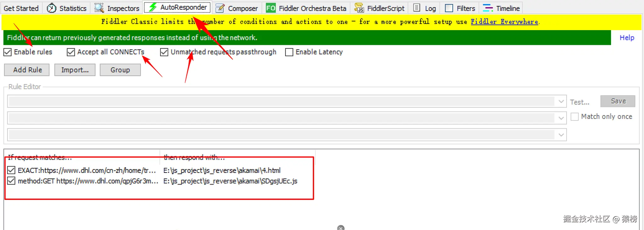Image resolution: width=644 pixels, height=230 pixels.
Task: Check the Match only once option
Action: [575, 117]
